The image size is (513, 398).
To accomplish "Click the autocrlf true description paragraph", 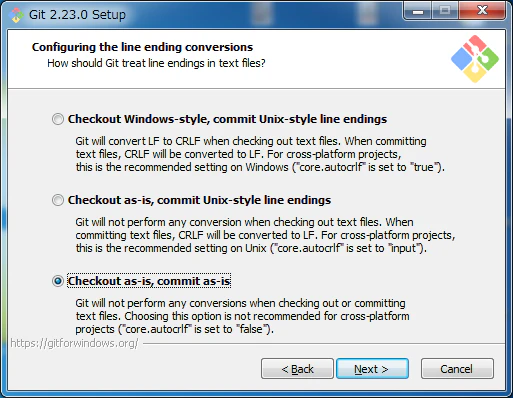I will coord(260,154).
